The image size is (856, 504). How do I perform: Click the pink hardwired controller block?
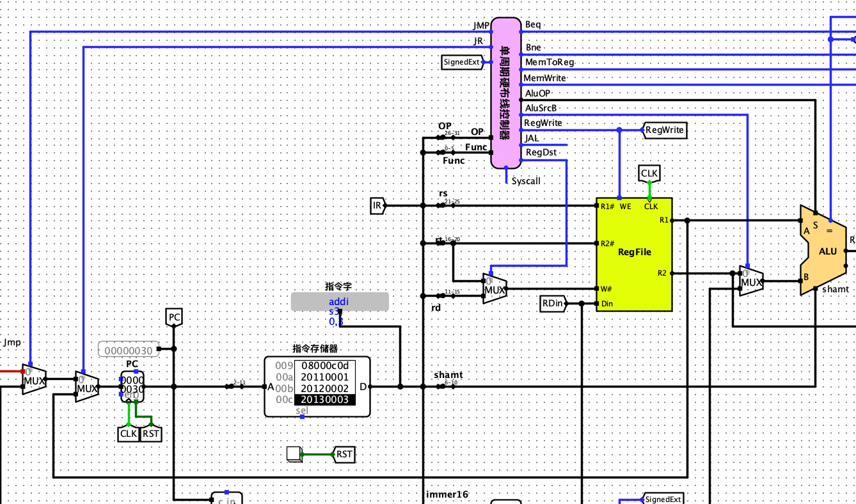[x=505, y=93]
